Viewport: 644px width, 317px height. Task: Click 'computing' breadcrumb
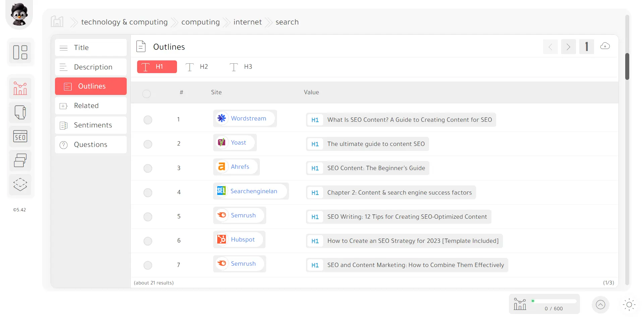pyautogui.click(x=200, y=22)
